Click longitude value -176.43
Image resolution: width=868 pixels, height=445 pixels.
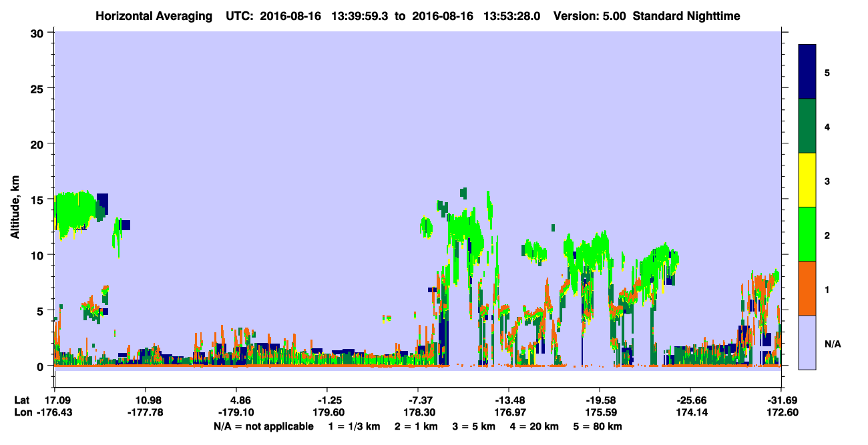point(54,412)
